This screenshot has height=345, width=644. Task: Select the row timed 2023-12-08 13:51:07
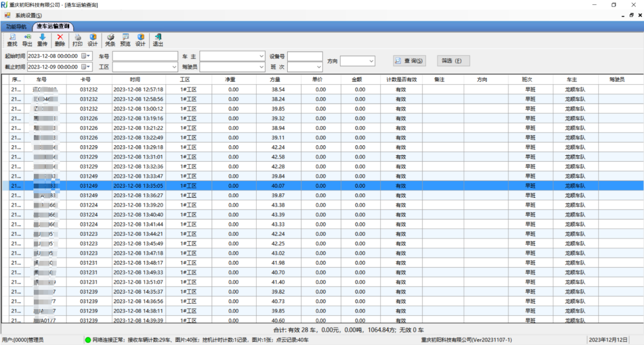322,282
